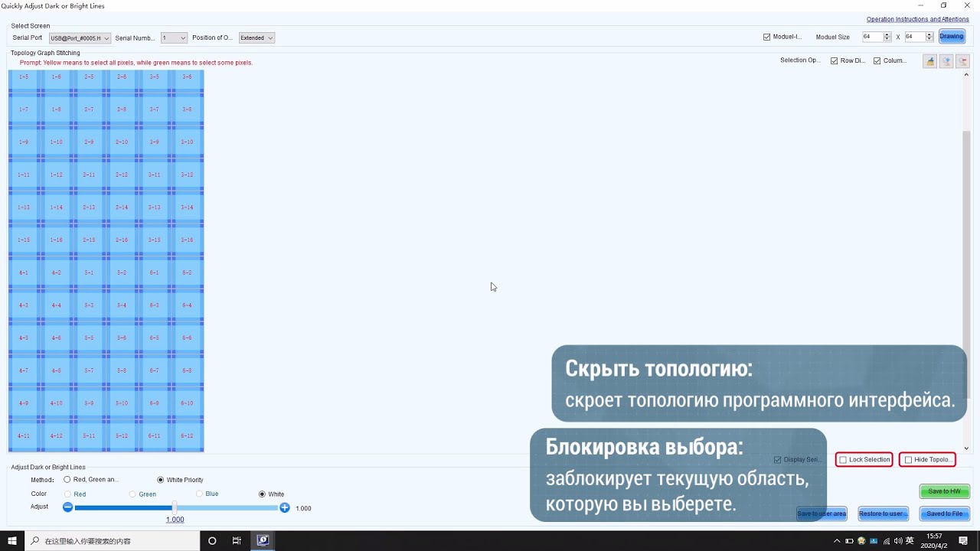Select topology module 1-15
980x551 pixels.
pyautogui.click(x=24, y=240)
